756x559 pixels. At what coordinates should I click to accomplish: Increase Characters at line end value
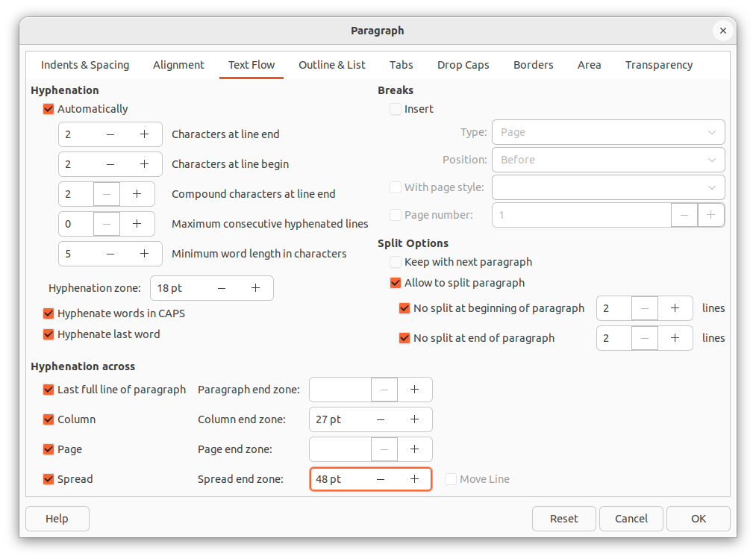(x=145, y=134)
